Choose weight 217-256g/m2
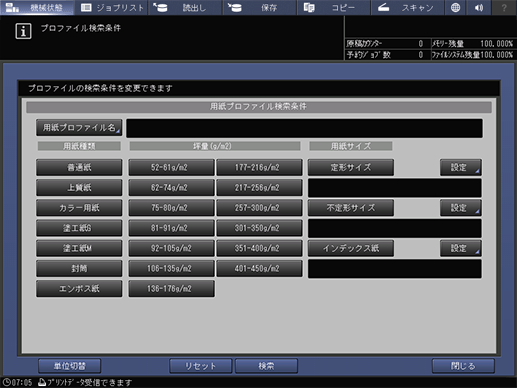This screenshot has width=517, height=388. (259, 188)
